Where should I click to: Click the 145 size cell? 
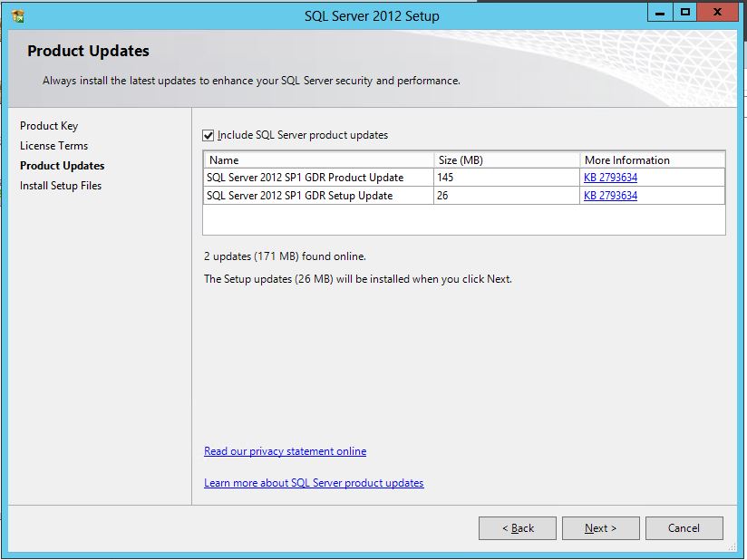[x=507, y=178]
